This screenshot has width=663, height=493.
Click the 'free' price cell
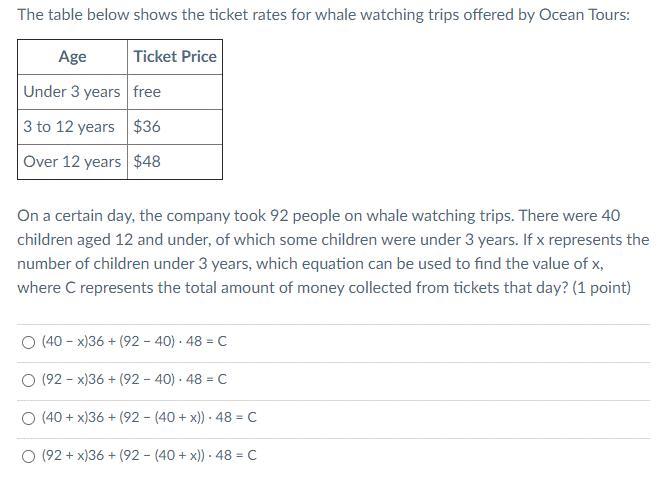(147, 92)
